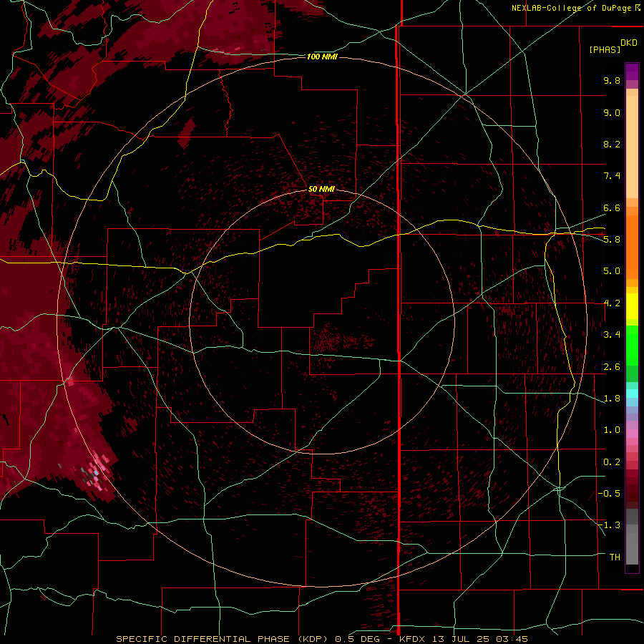Click the 2.6 scale value
Viewport: 644px width, 644px height.
(612, 367)
